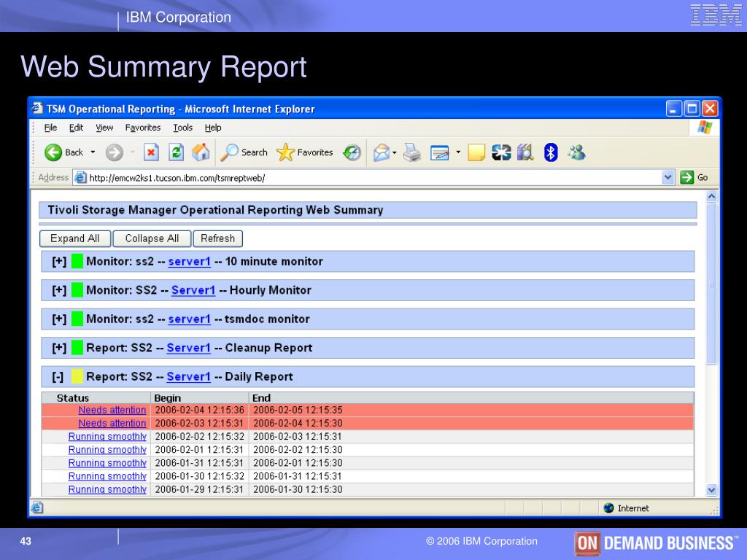
Task: Click the Expand All button
Action: click(75, 238)
